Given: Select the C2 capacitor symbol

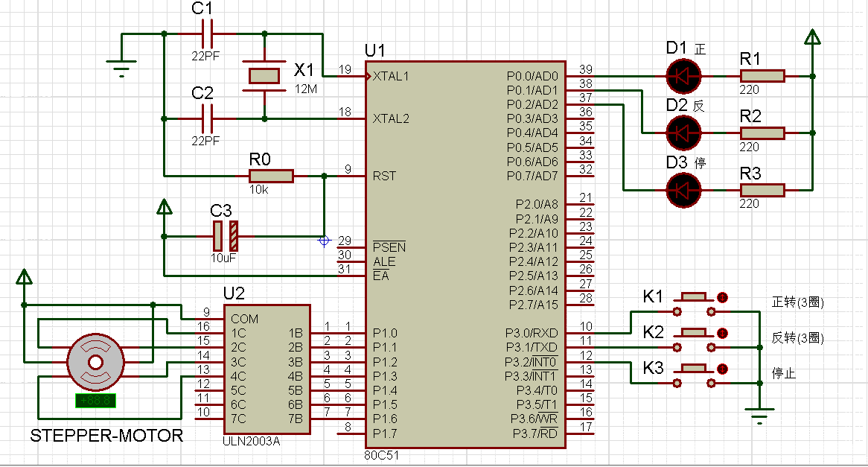Looking at the screenshot, I should [x=208, y=118].
